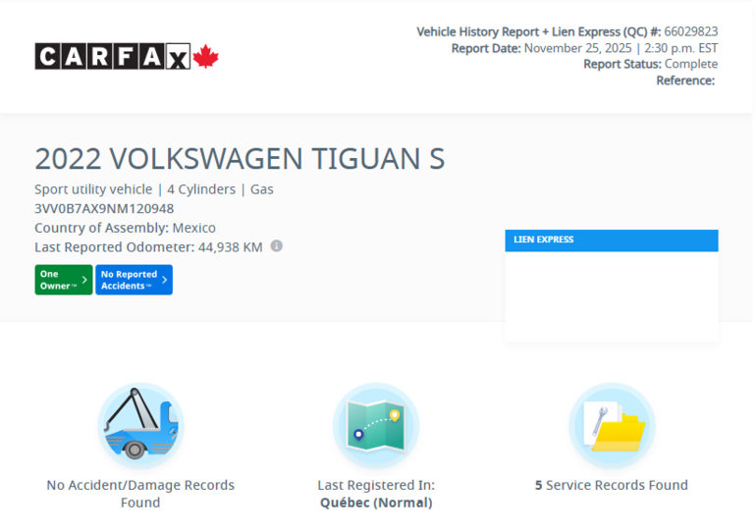
Task: Click the Lien Express header bar
Action: [611, 239]
